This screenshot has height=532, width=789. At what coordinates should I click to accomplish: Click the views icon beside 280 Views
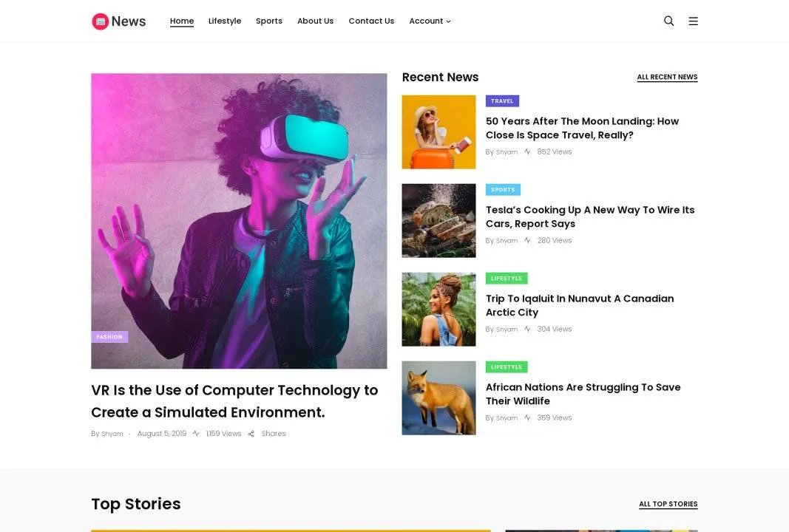click(527, 240)
